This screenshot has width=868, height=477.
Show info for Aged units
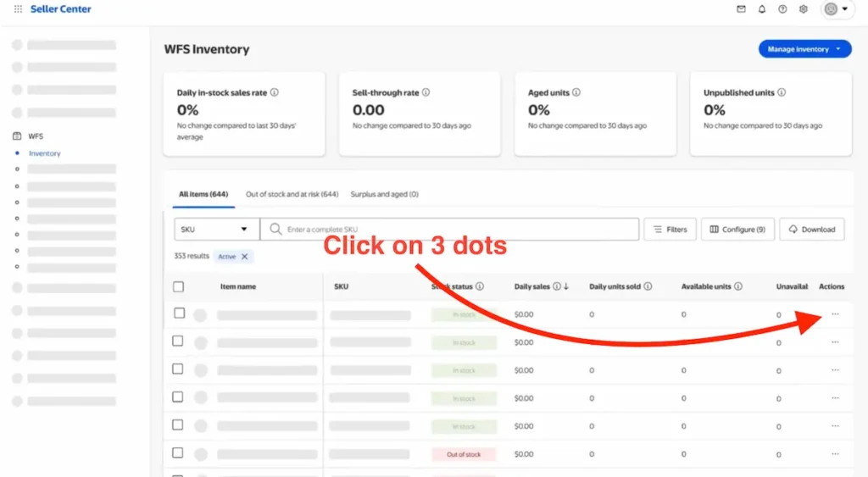pos(576,92)
